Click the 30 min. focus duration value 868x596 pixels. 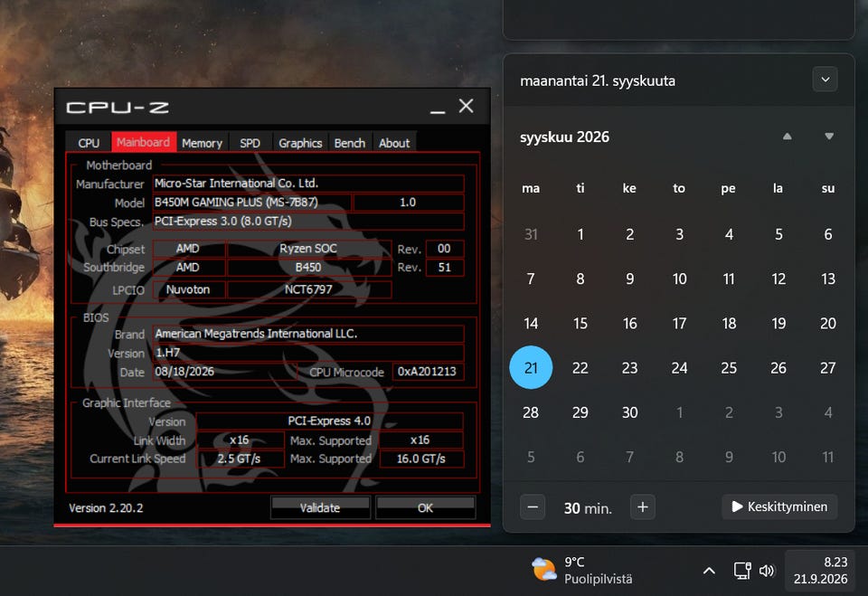(588, 508)
